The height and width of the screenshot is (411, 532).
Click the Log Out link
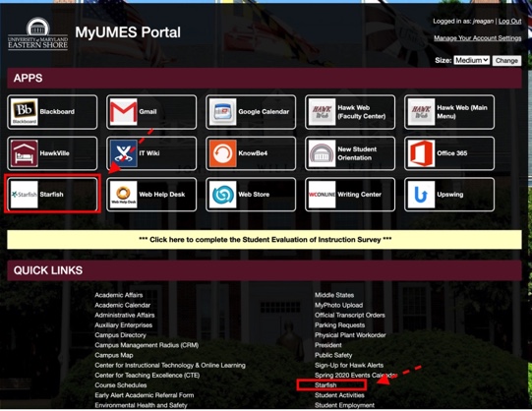point(510,21)
